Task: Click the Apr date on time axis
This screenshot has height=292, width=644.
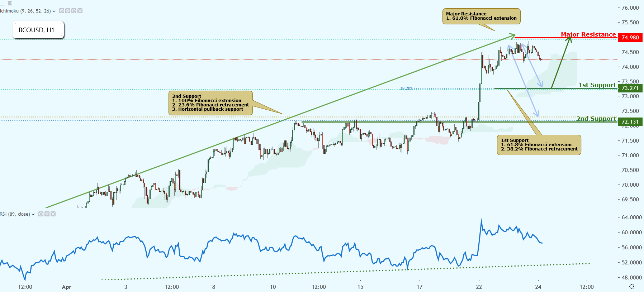Action: coord(66,287)
